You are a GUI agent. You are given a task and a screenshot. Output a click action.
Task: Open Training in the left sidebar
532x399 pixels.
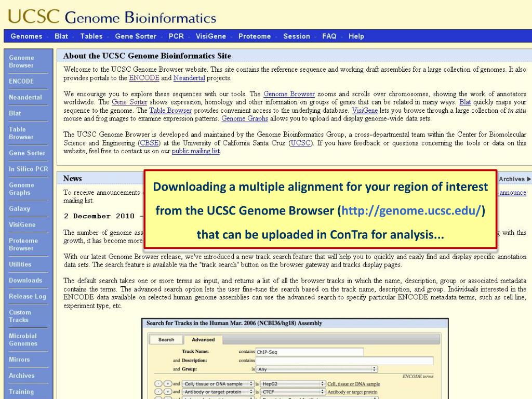click(x=21, y=392)
